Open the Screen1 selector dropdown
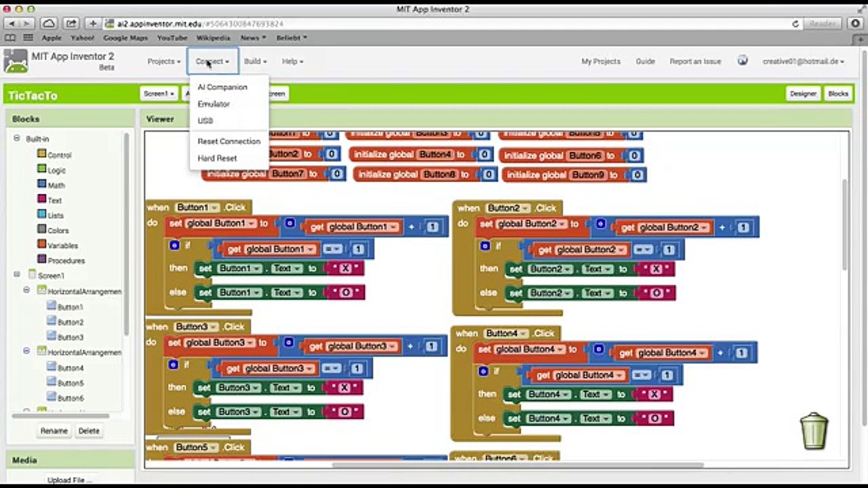The width and height of the screenshot is (868, 488). point(159,94)
